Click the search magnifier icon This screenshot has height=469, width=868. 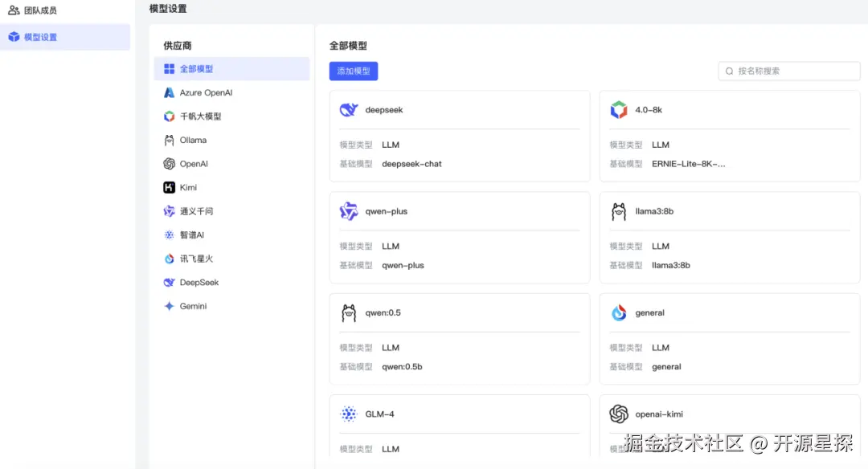tap(728, 71)
